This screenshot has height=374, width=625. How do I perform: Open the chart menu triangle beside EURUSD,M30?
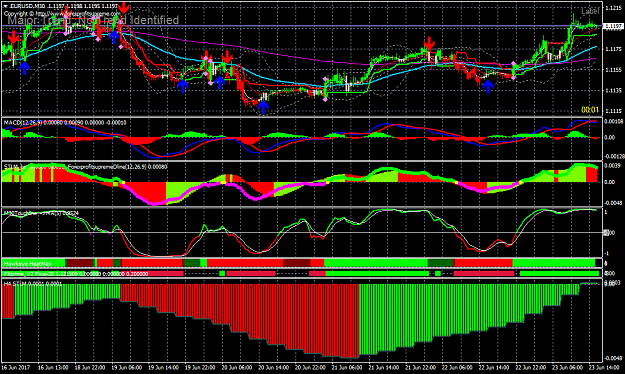point(6,6)
